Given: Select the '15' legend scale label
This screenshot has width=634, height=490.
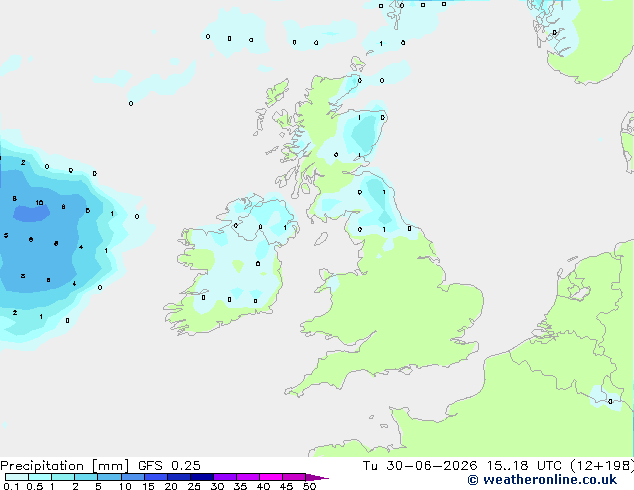Looking at the screenshot, I should (148, 486).
